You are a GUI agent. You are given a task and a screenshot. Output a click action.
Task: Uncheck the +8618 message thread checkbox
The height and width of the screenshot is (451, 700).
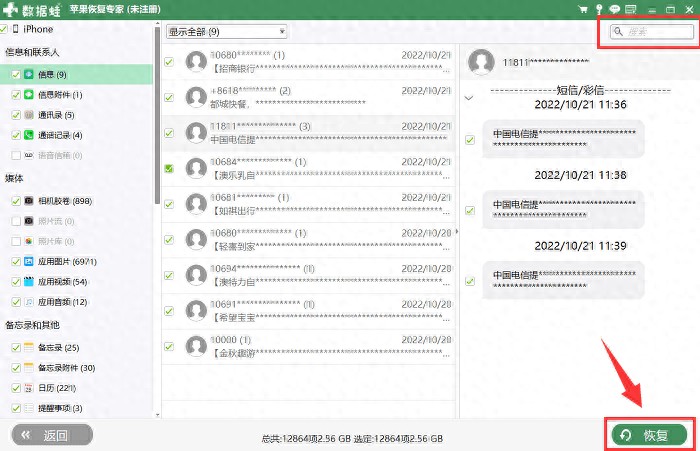point(169,97)
